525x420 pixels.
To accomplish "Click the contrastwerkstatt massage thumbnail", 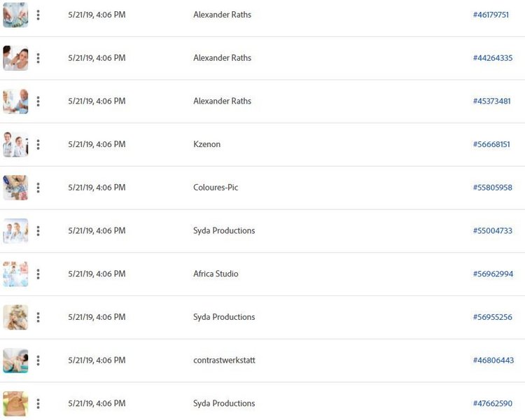I will [15, 360].
